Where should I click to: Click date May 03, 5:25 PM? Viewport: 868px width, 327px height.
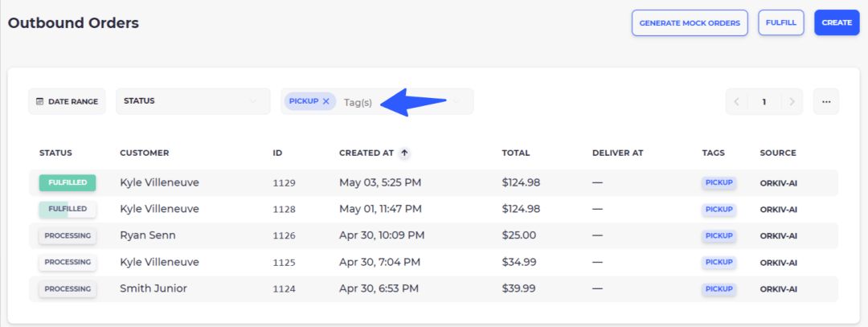tap(380, 182)
